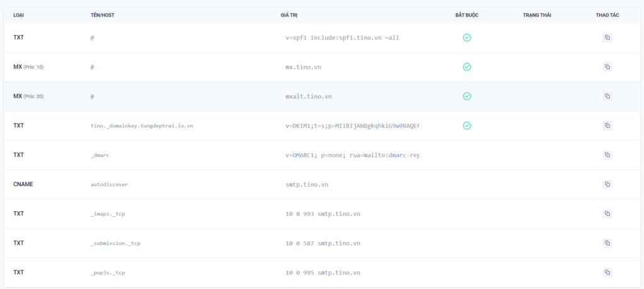Copy the mxalt.tino.vn MX record
This screenshot has width=644, height=289.
(x=607, y=96)
